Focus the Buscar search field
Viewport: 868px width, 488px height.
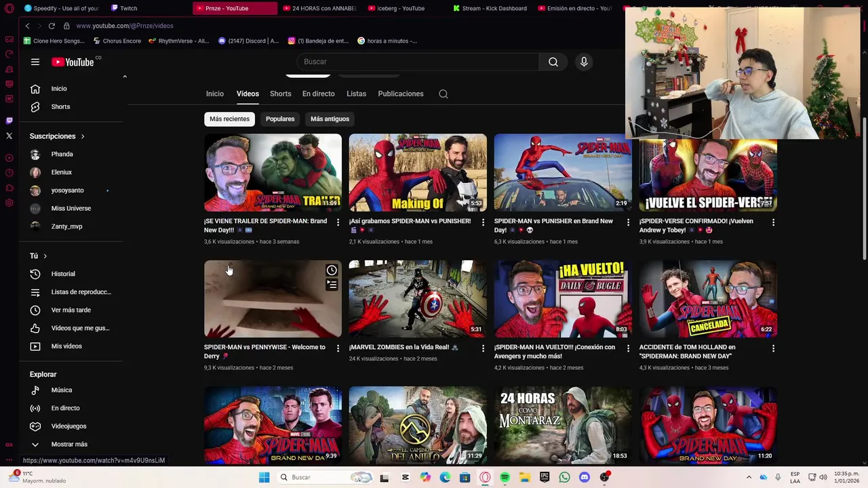[x=417, y=62]
